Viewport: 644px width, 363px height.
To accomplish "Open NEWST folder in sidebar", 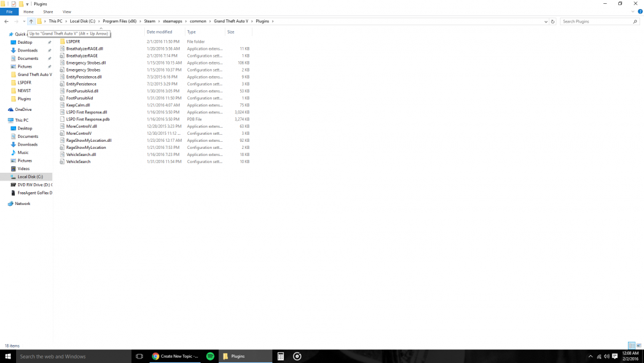I will (24, 91).
